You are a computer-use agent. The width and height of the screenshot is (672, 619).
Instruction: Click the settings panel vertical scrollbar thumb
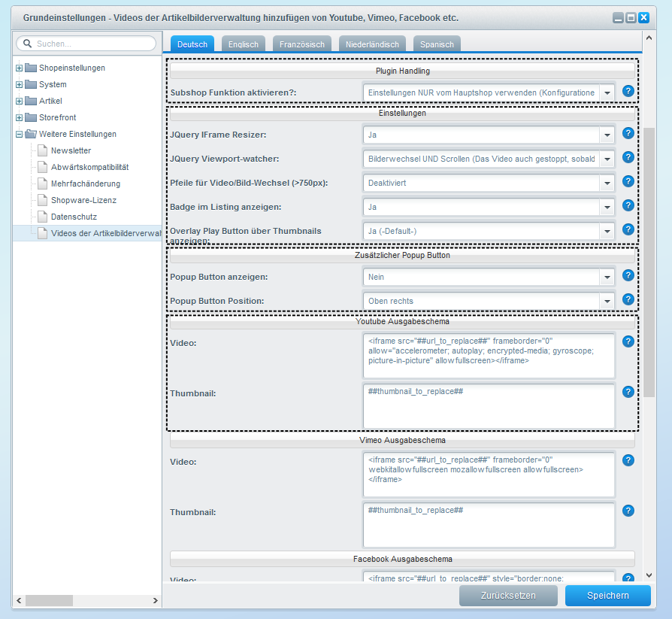649,262
